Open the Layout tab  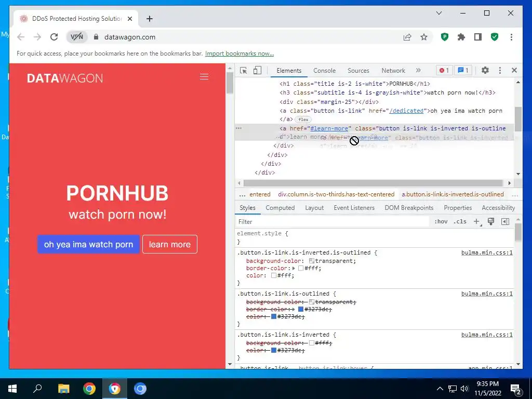click(x=314, y=208)
